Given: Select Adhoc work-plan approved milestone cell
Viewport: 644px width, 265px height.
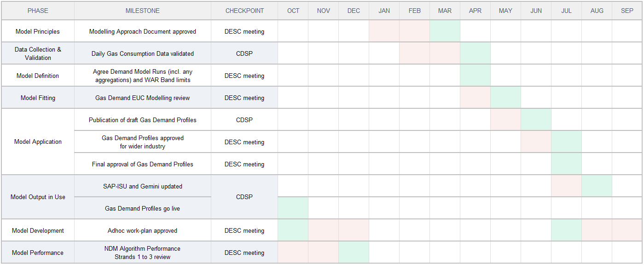Looking at the screenshot, I should [143, 230].
